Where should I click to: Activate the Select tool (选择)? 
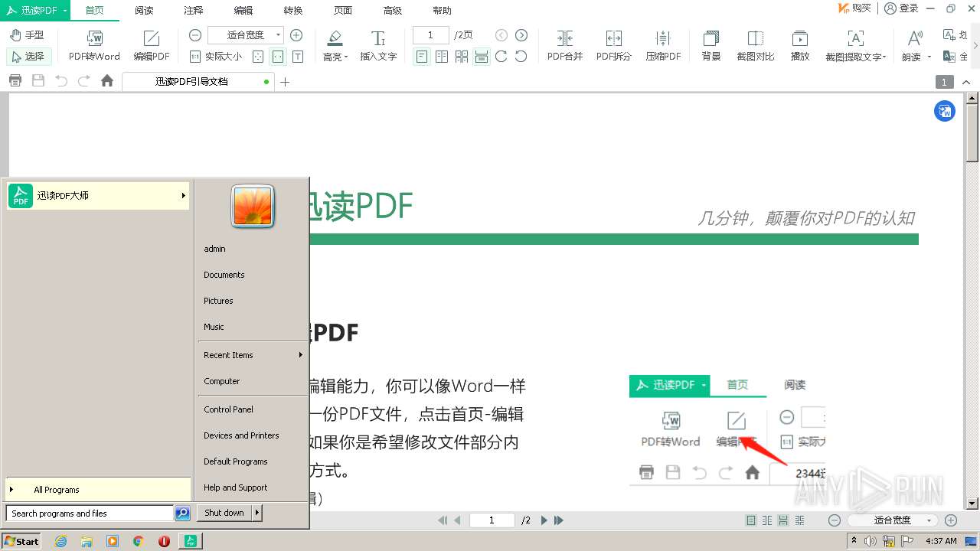28,56
